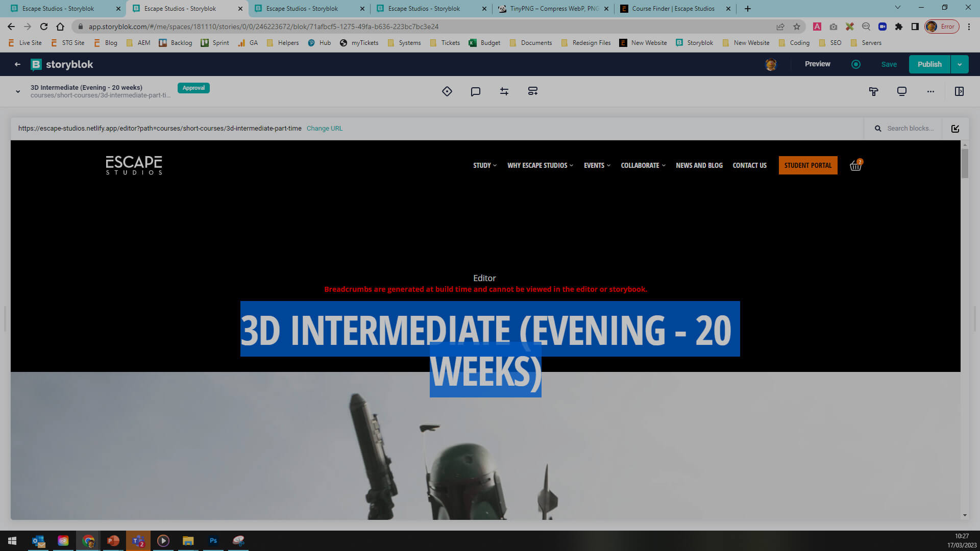Open Helpers bookmark folder
The width and height of the screenshot is (980, 551).
pyautogui.click(x=283, y=43)
